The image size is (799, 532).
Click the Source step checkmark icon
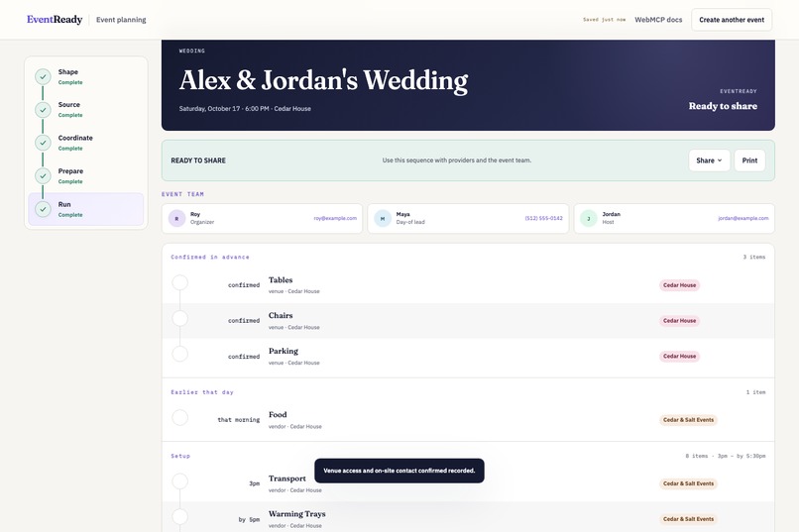point(43,110)
